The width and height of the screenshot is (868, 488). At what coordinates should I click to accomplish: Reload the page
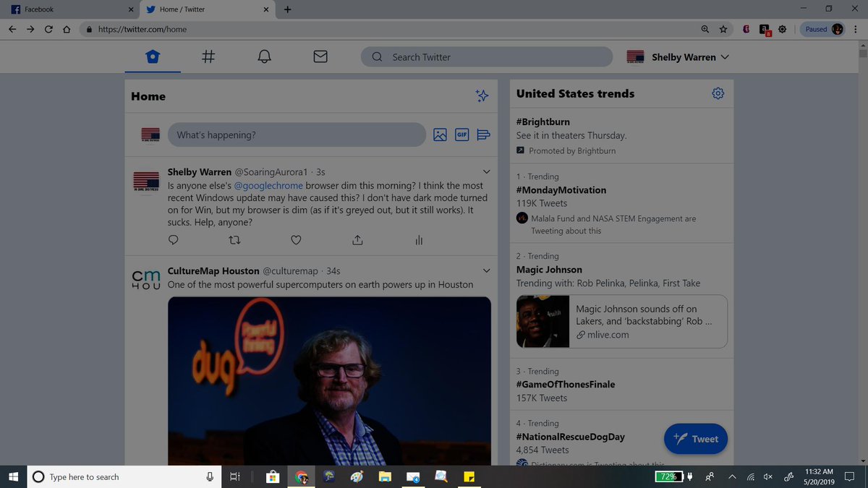[48, 30]
